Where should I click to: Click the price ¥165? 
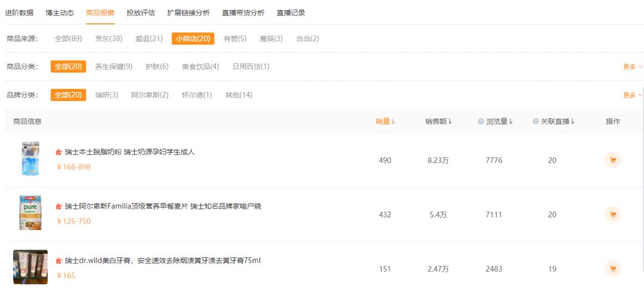pos(66,276)
